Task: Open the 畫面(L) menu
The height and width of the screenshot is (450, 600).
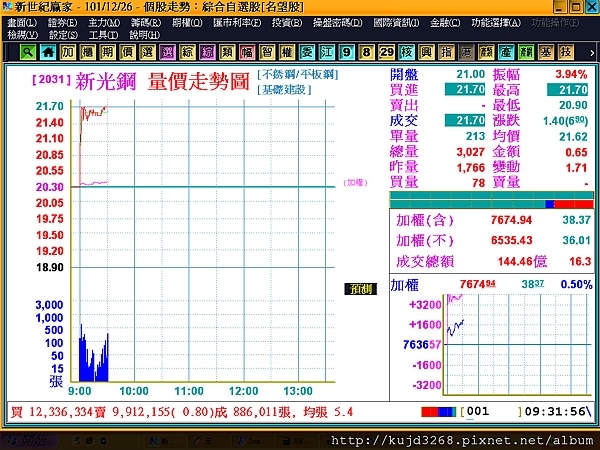Action: pyautogui.click(x=22, y=23)
